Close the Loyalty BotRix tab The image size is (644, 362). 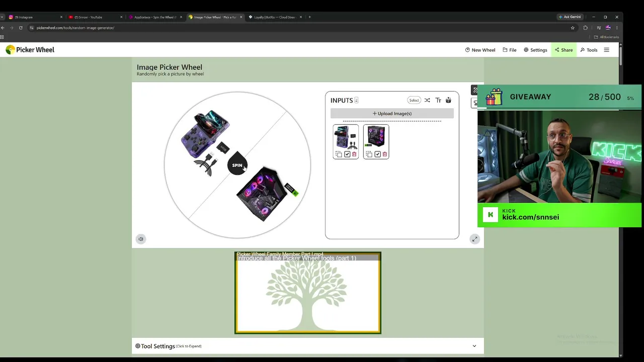coord(301,17)
